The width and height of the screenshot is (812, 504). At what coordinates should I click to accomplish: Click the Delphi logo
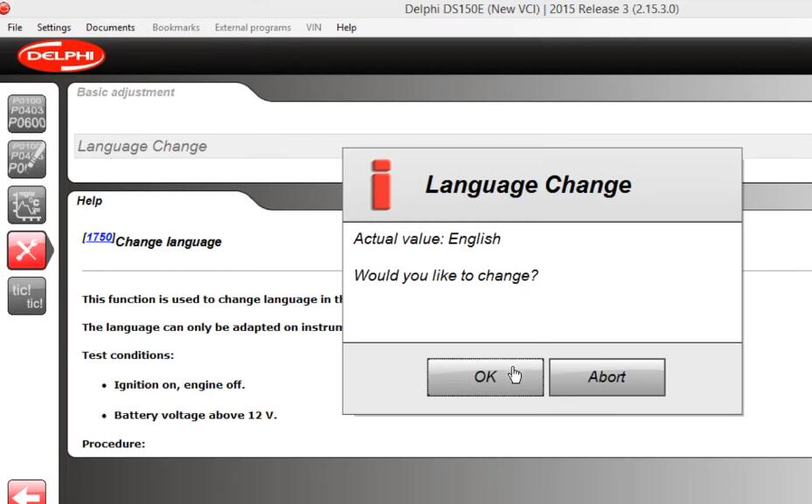(x=61, y=55)
